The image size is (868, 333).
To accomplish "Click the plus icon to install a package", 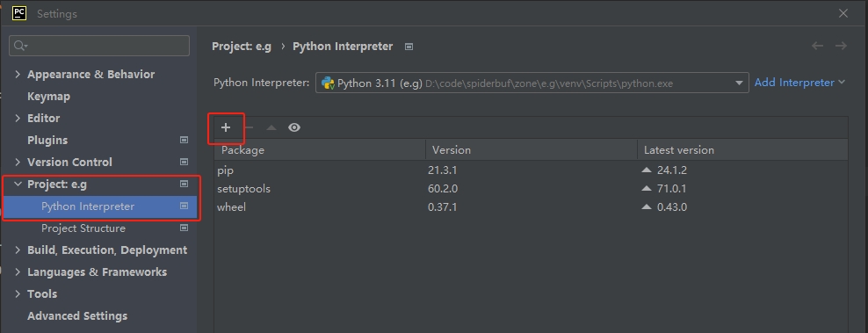I will click(x=225, y=127).
